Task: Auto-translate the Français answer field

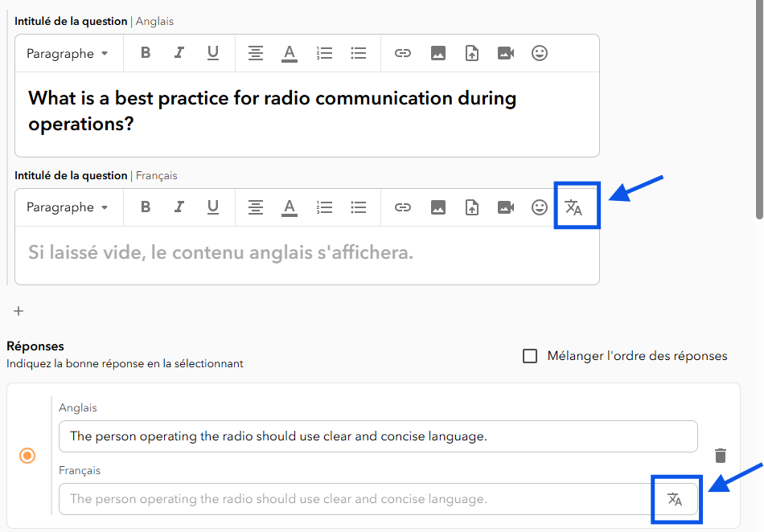Action: click(675, 499)
